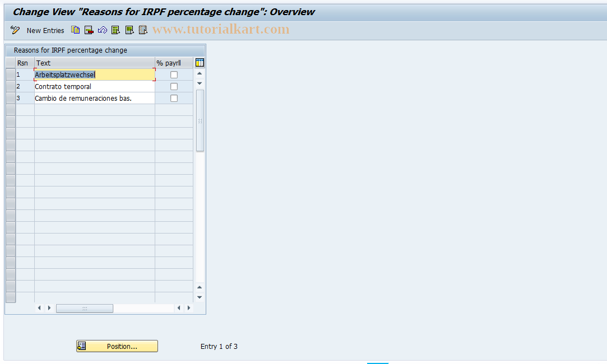Click the Arbeitsplatzwechsel text field
The height and width of the screenshot is (364, 607).
click(95, 74)
